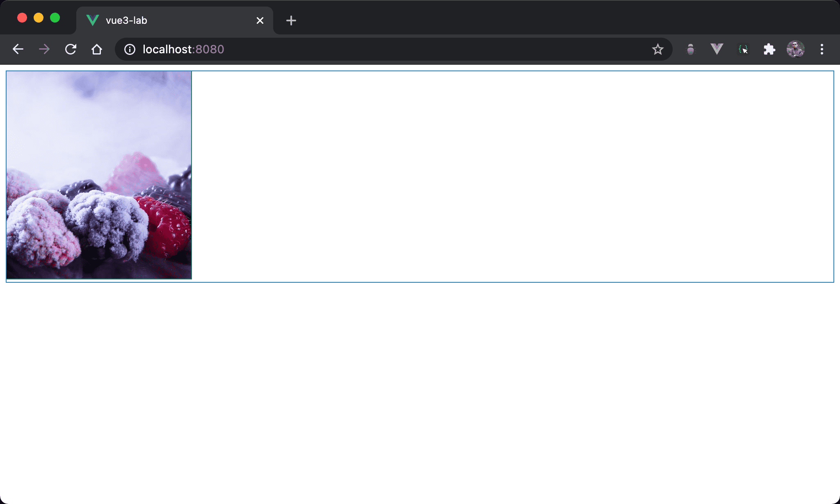Open a new tab with plus
Screen dimensions: 840x504
coord(291,20)
